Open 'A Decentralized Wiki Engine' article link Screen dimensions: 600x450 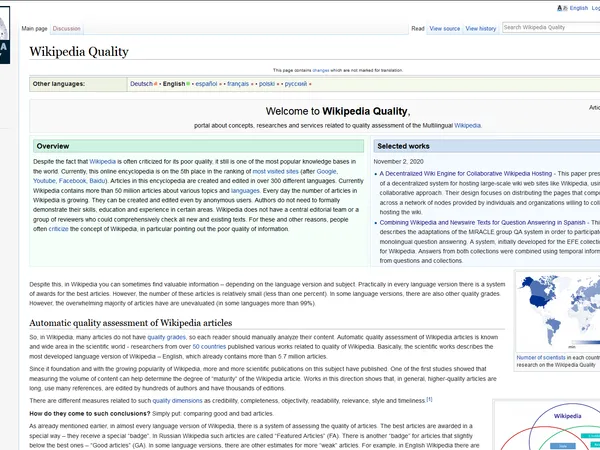pos(466,174)
